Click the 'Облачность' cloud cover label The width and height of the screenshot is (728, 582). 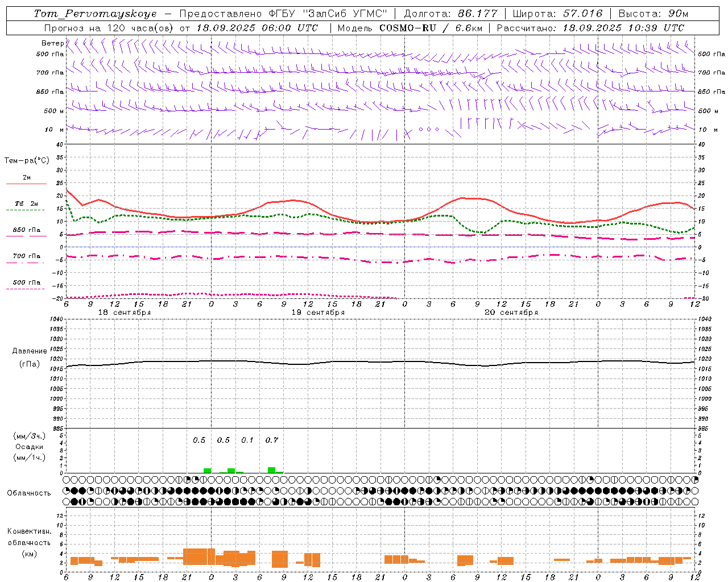29,493
